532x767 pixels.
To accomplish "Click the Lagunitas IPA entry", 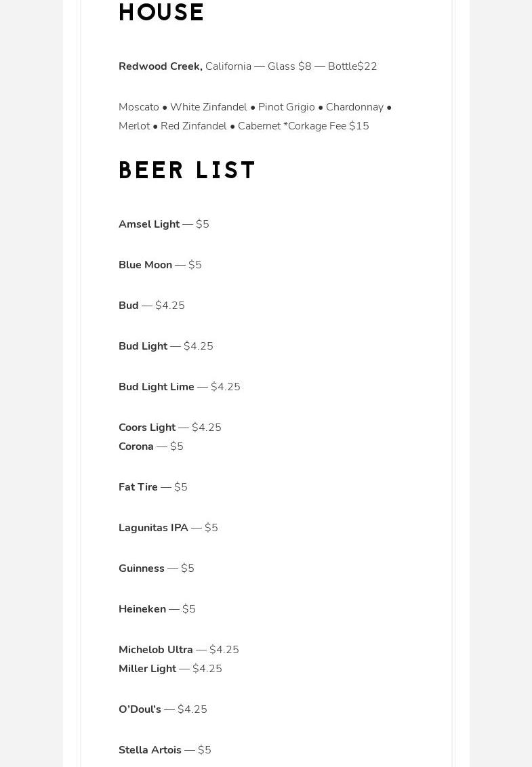I will tap(153, 528).
